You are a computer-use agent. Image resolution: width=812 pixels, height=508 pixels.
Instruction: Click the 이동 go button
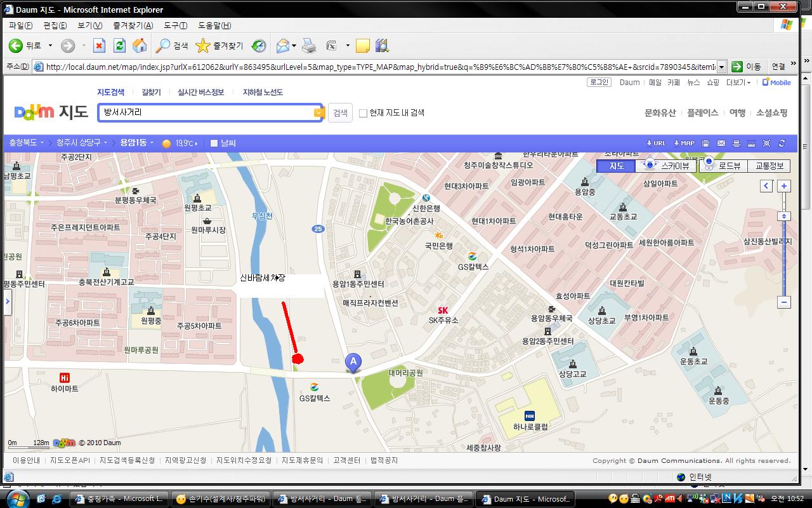(x=747, y=67)
